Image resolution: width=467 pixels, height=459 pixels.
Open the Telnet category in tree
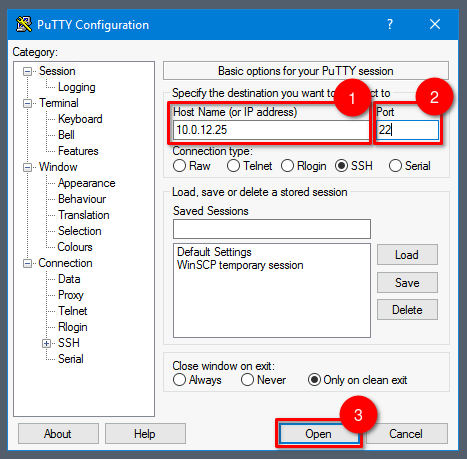pyautogui.click(x=73, y=311)
